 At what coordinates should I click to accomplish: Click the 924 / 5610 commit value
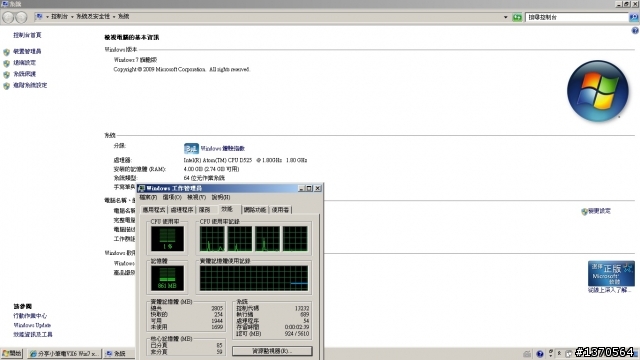pos(297,334)
